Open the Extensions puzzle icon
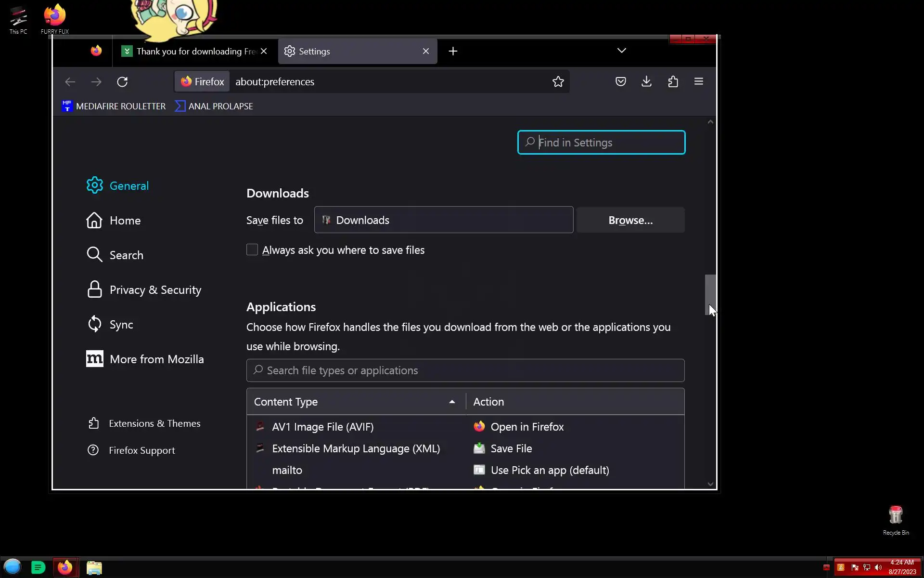Image resolution: width=924 pixels, height=578 pixels. pos(673,81)
